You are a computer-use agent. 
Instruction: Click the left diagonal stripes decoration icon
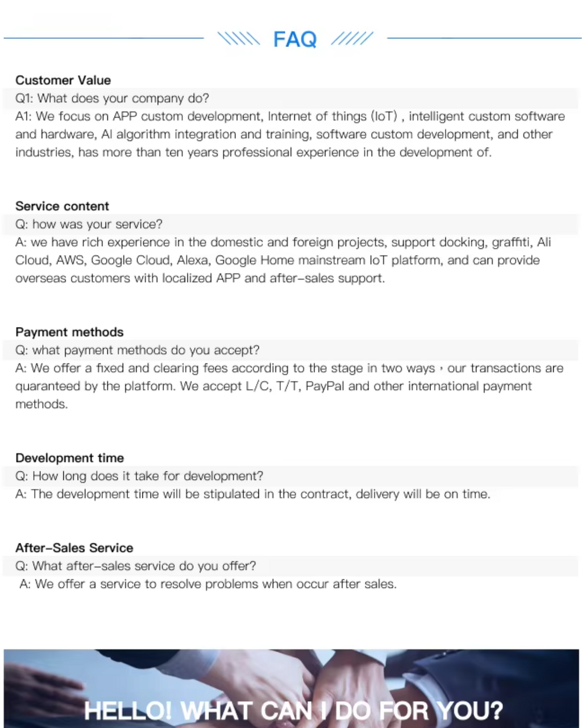238,39
